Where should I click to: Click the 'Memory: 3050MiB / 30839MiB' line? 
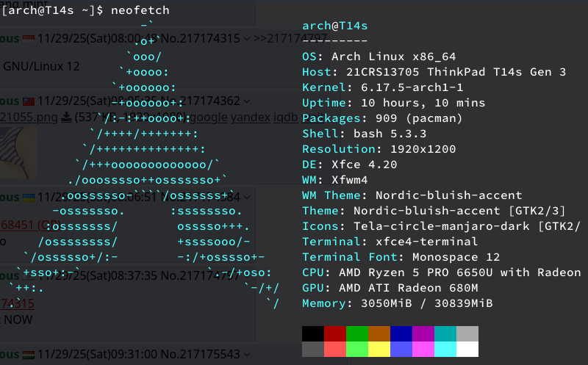[x=398, y=303]
